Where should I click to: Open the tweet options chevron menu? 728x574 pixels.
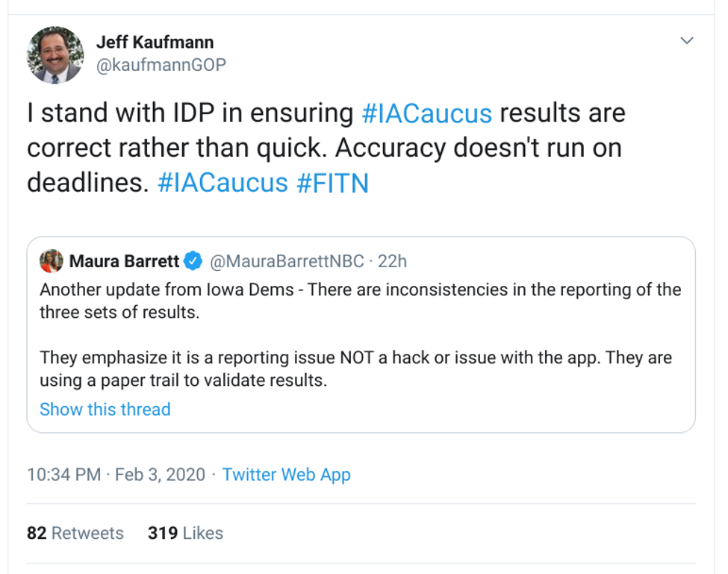click(x=687, y=40)
